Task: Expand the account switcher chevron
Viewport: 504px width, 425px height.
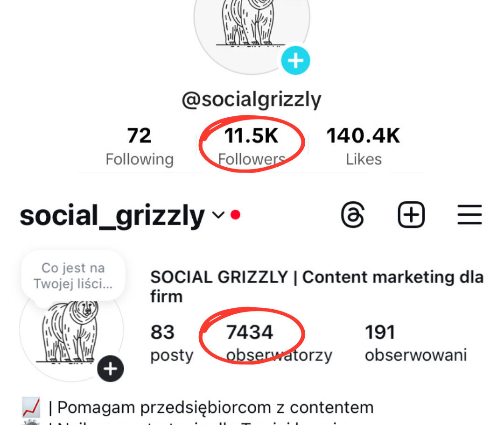Action: 218,215
